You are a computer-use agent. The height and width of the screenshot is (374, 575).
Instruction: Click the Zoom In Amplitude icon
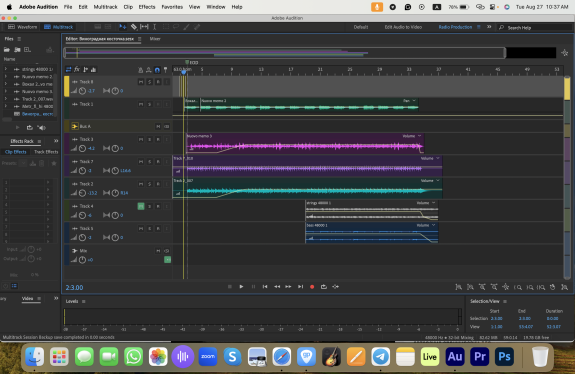pos(458,287)
